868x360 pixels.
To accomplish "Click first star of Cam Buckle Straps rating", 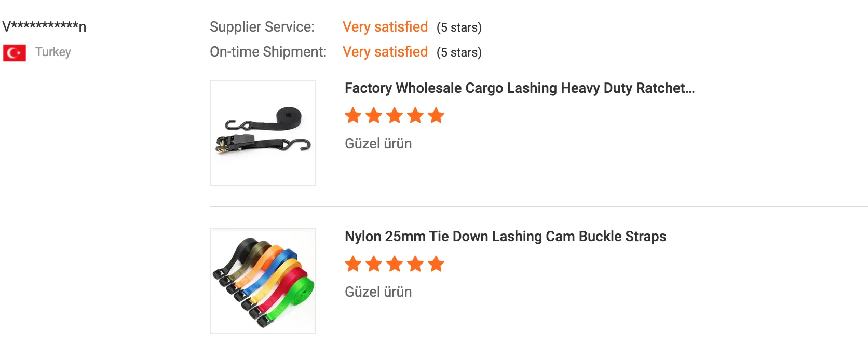I will pos(353,264).
